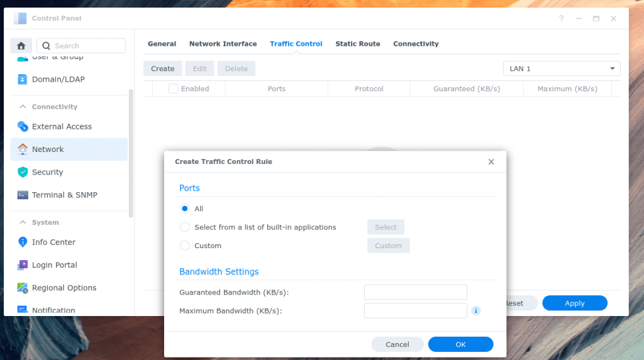Click the Guaranteed (KB/s) column header
644x360 pixels.
click(467, 89)
